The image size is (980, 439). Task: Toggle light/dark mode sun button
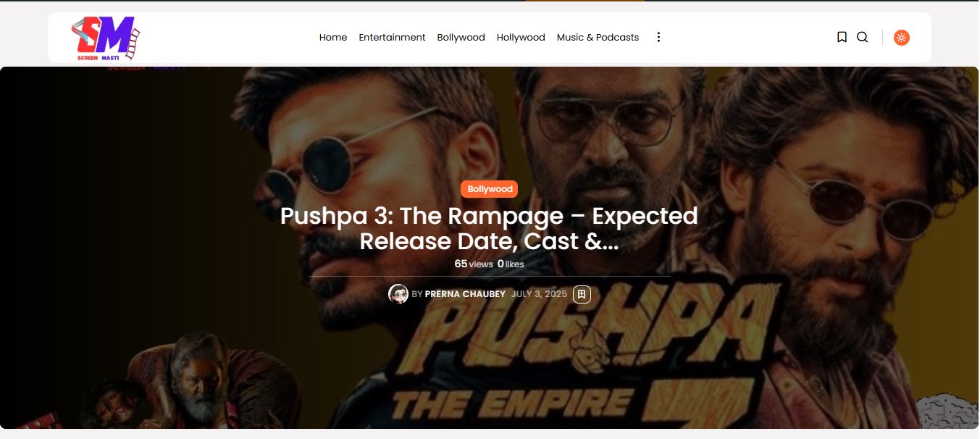901,38
